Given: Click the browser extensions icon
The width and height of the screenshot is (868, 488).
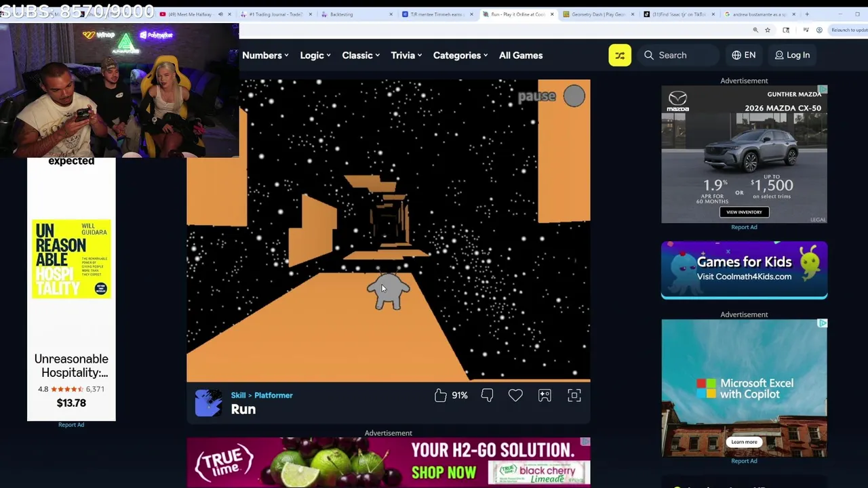Looking at the screenshot, I should click(x=786, y=30).
